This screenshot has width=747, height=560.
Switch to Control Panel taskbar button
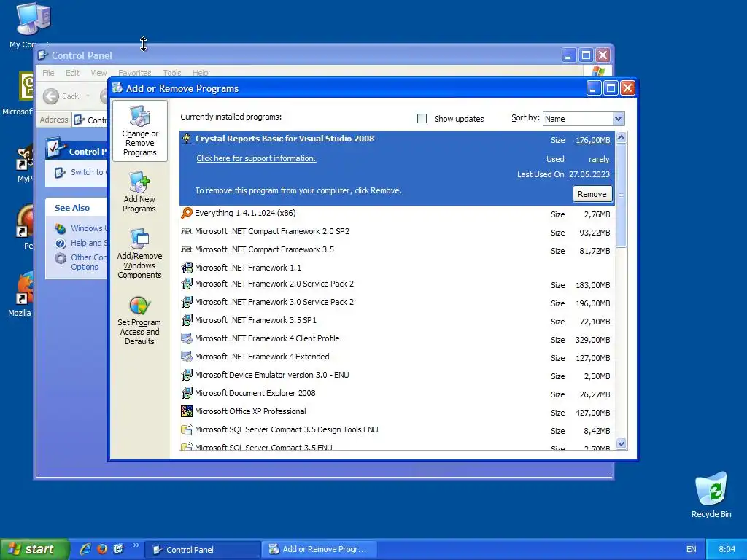point(203,550)
